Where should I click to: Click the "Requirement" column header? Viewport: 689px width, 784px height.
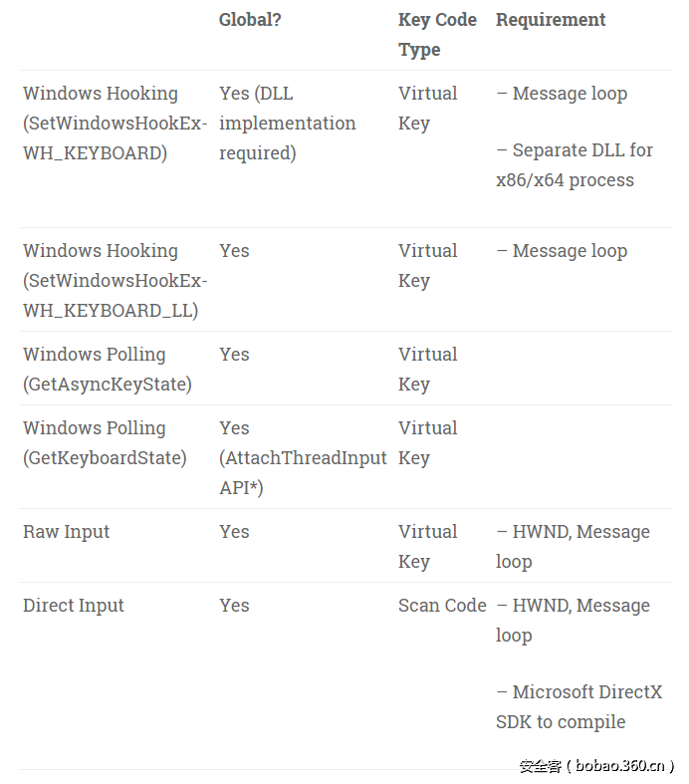pyautogui.click(x=551, y=20)
